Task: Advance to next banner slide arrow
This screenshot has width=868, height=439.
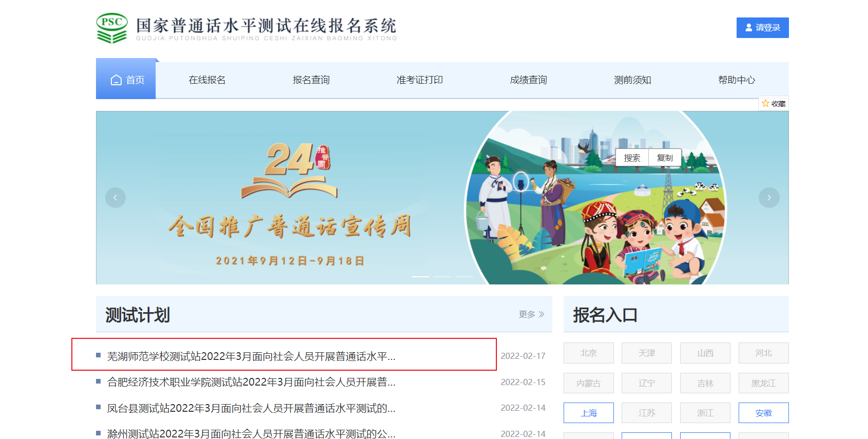Action: pos(769,198)
